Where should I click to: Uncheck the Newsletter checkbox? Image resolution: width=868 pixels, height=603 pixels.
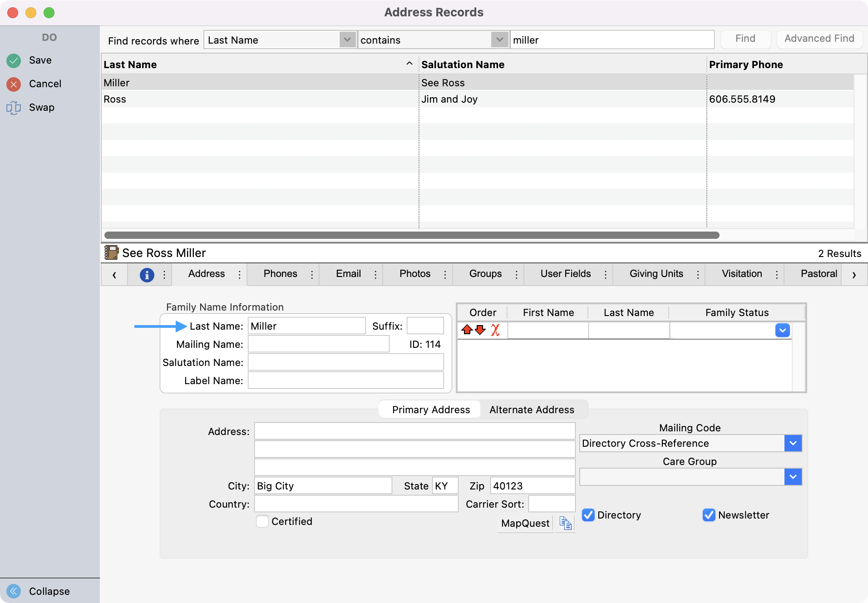(x=709, y=515)
